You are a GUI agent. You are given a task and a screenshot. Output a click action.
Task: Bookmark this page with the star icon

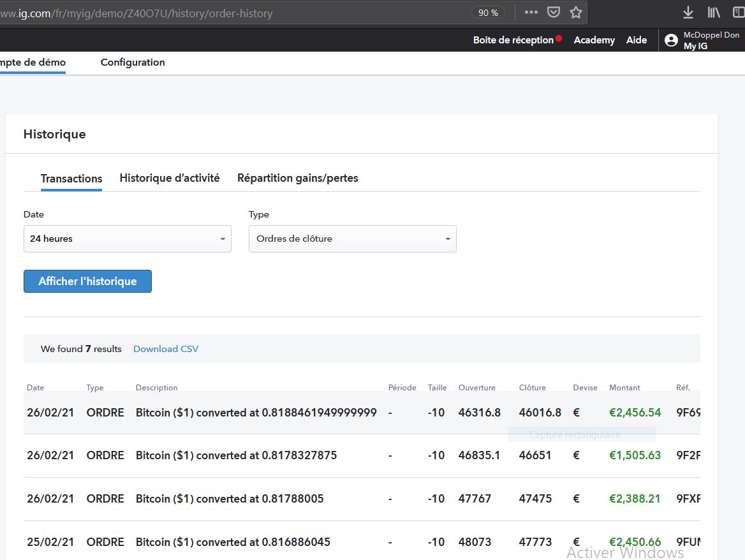tap(576, 12)
